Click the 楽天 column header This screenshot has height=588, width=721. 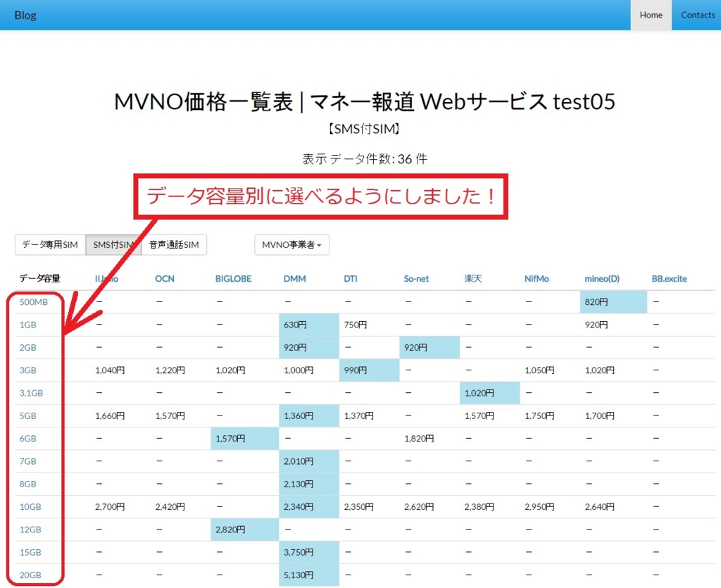pyautogui.click(x=473, y=279)
